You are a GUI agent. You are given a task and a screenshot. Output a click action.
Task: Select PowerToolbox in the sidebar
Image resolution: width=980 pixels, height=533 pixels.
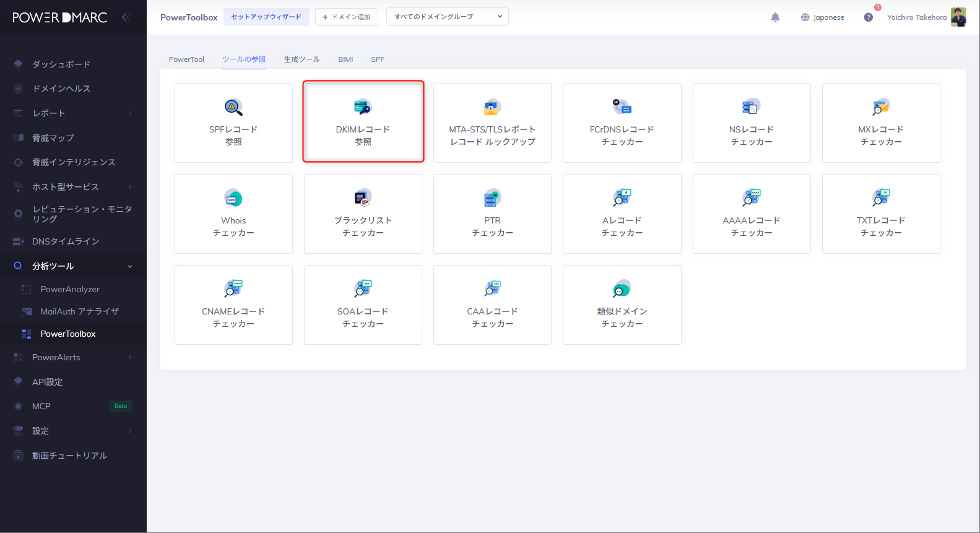(68, 334)
